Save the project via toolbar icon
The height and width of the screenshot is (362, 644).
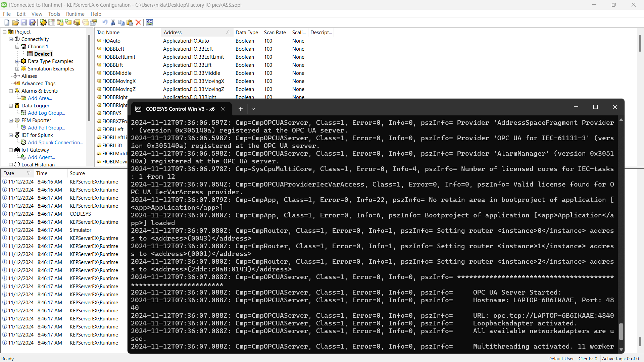[23, 22]
